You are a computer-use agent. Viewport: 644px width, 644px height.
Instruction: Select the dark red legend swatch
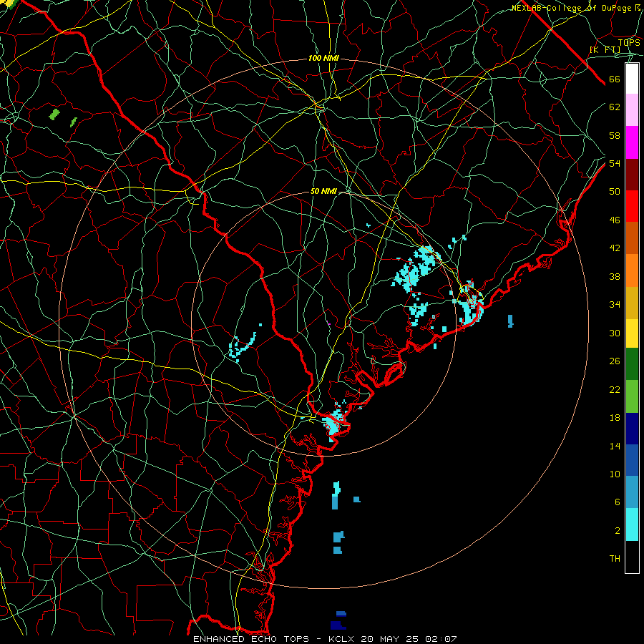[x=632, y=175]
